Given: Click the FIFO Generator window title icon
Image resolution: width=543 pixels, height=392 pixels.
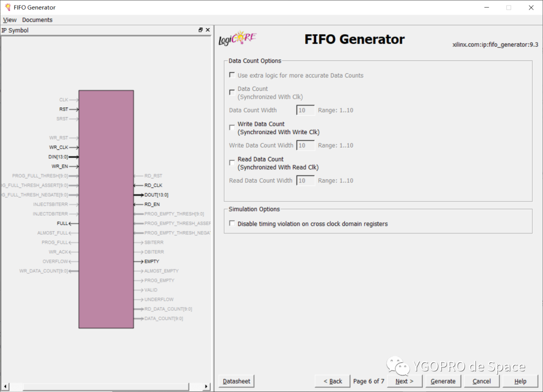Looking at the screenshot, I should [8, 7].
